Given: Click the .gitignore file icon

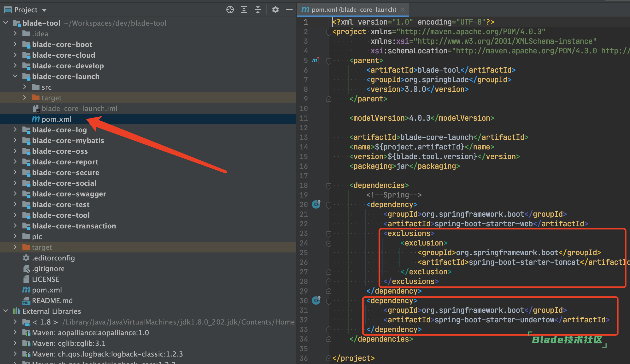Looking at the screenshot, I should point(26,268).
